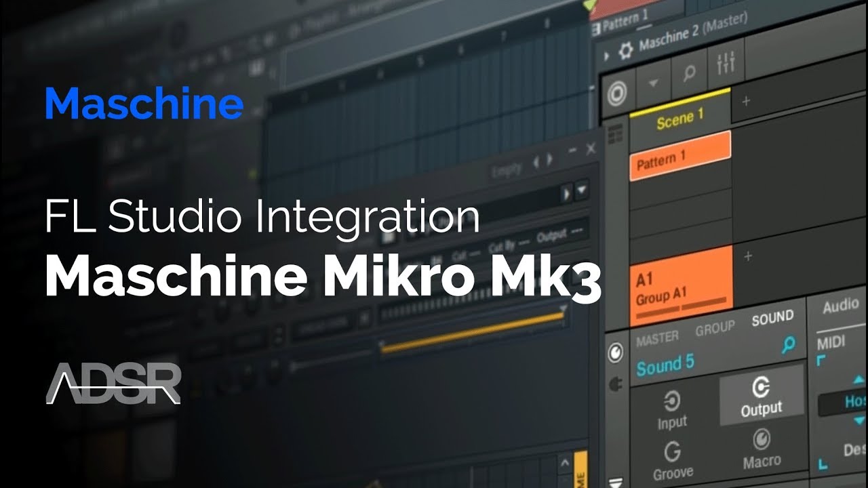The width and height of the screenshot is (868, 488).
Task: Open the Host MIDI source field
Action: click(843, 403)
